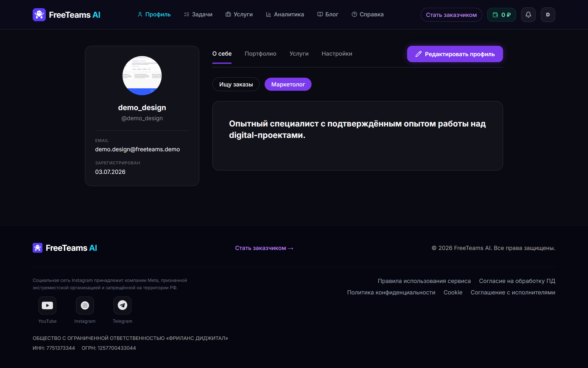This screenshot has height=368, width=588.
Task: Open Согласие на обработку ПД link
Action: [x=517, y=281]
